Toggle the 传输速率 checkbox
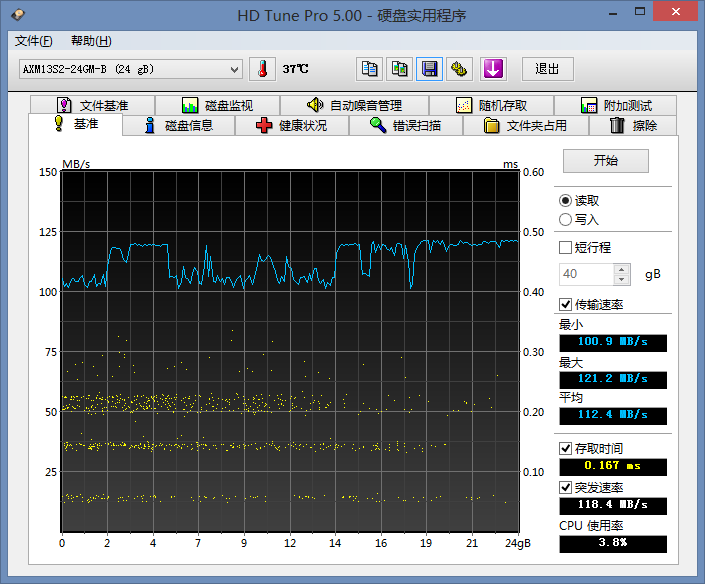 (566, 304)
